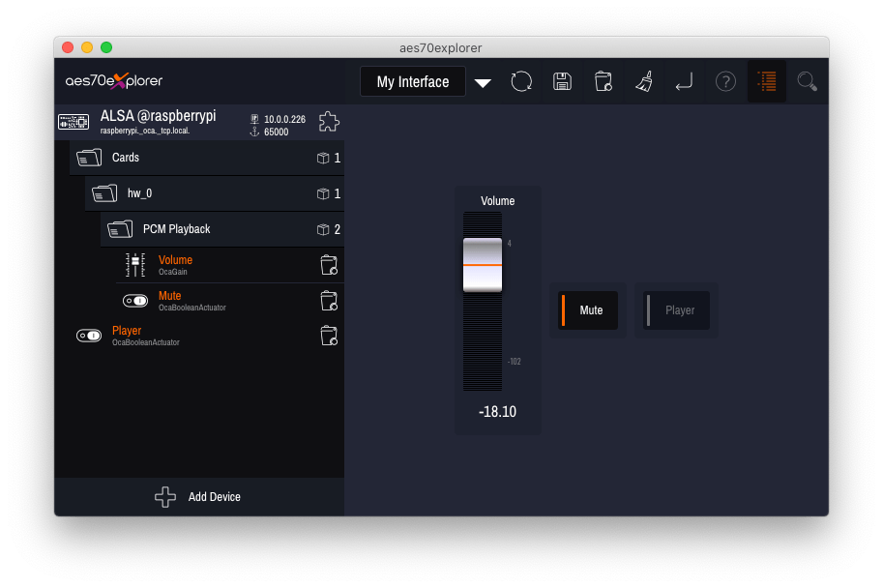883x588 pixels.
Task: Click the refresh circular arrows icon
Action: (521, 81)
